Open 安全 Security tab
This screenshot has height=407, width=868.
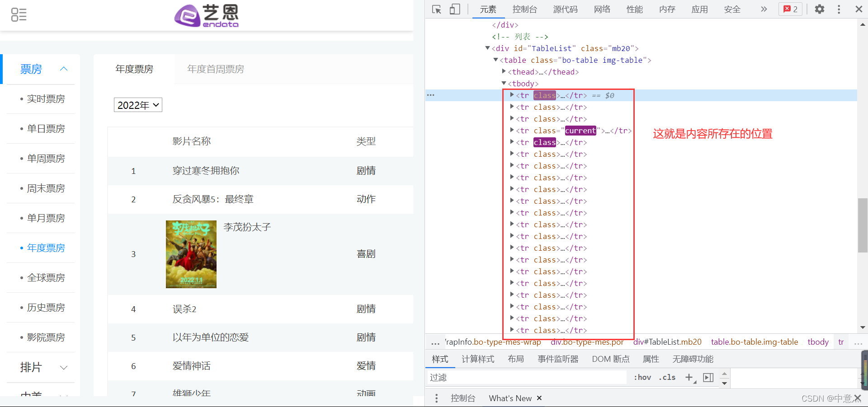(x=732, y=9)
